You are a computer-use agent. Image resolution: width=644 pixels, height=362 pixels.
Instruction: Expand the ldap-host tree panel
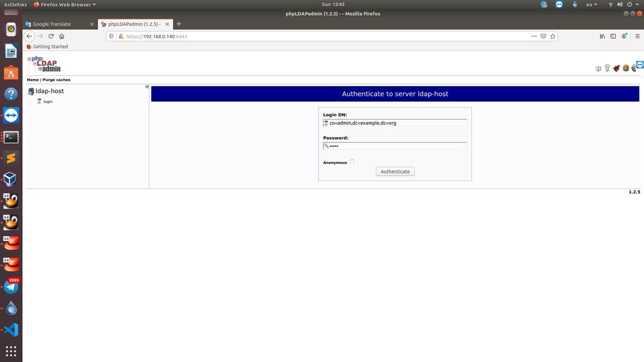[x=147, y=86]
